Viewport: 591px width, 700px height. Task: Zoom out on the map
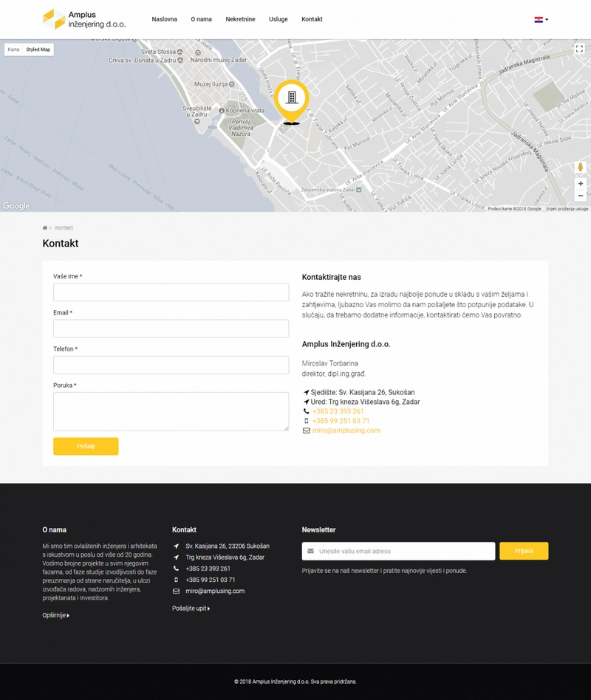click(580, 196)
